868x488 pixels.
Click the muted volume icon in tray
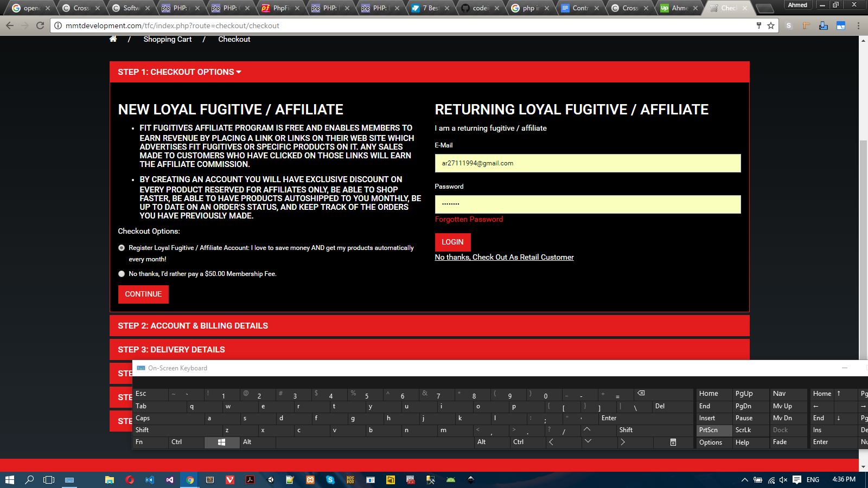[784, 480]
